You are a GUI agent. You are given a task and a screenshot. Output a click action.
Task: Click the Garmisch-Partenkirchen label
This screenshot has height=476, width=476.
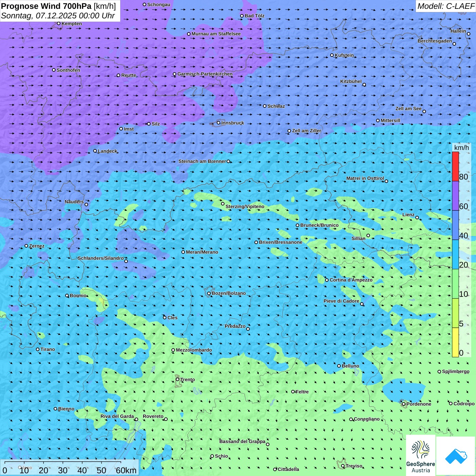[205, 74]
